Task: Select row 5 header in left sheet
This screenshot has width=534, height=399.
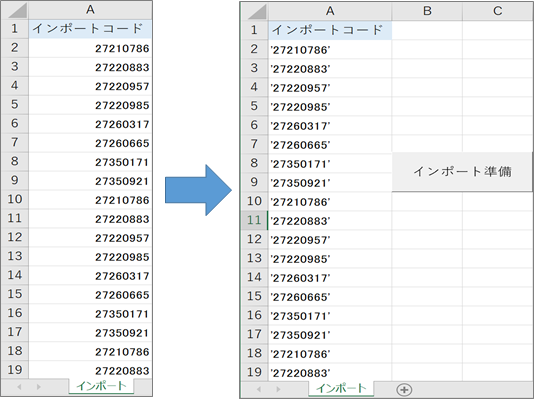Action: (x=15, y=105)
